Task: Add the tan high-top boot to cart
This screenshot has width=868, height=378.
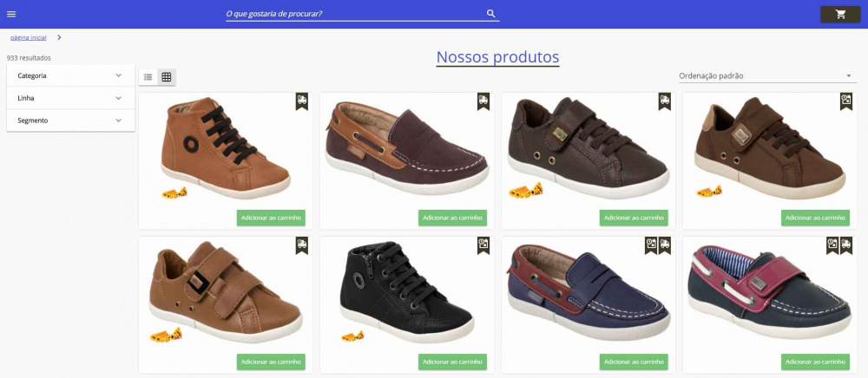Action: pyautogui.click(x=271, y=218)
